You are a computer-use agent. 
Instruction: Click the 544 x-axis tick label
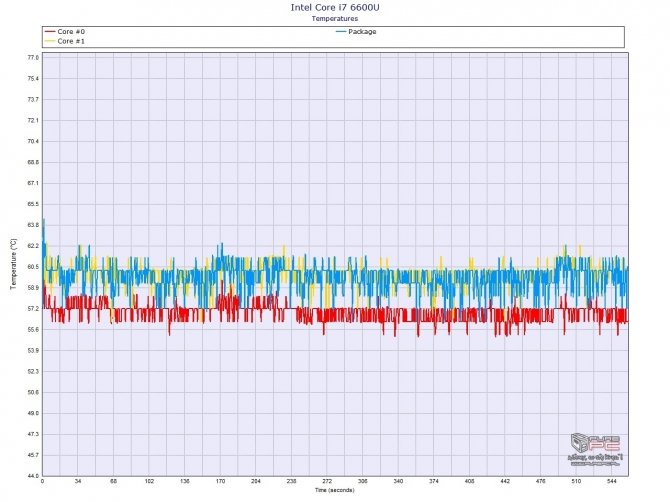(611, 481)
